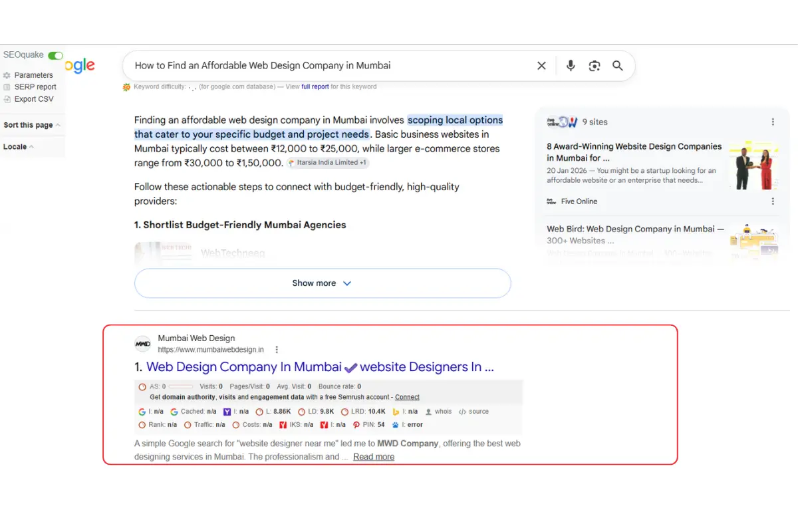The image size is (798, 532).
Task: Open the full report keyword link
Action: (x=315, y=86)
